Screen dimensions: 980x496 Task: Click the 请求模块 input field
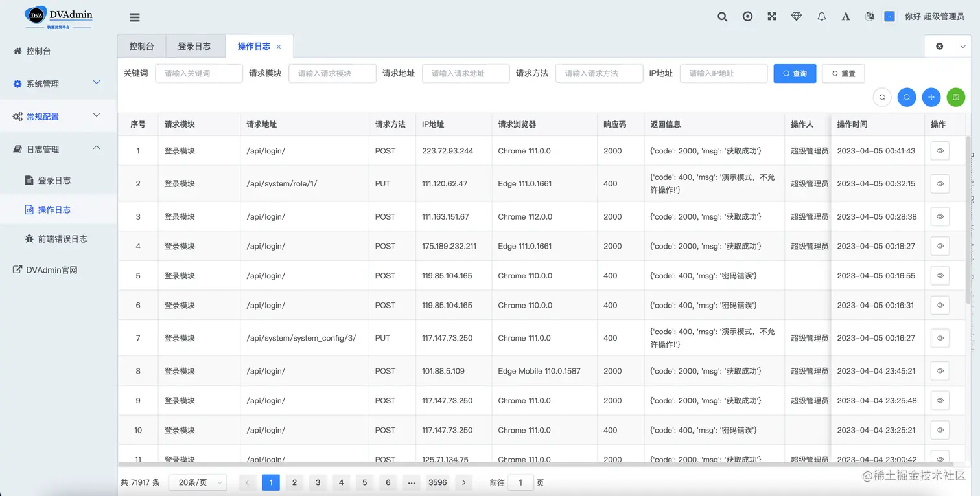click(x=332, y=73)
